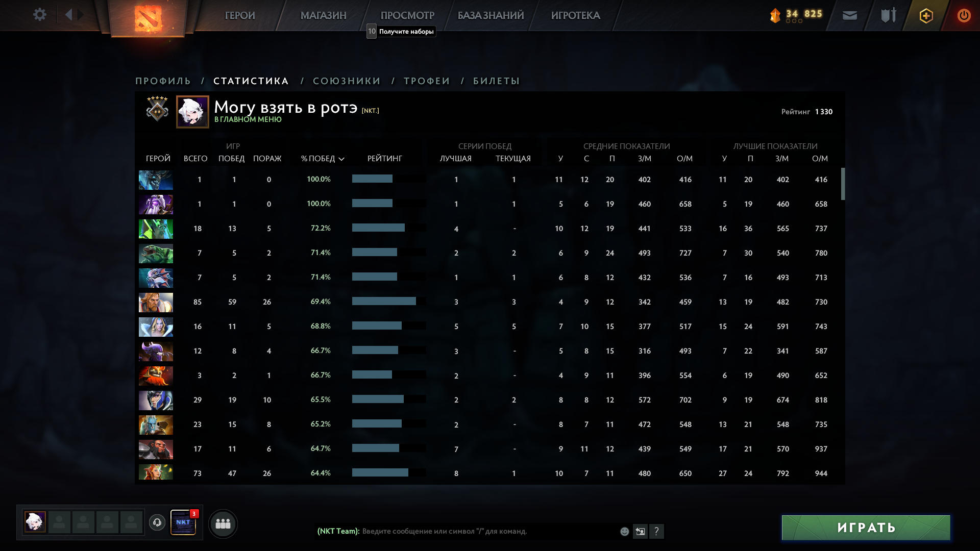Click the hero list vertical scrollbar

click(x=843, y=184)
